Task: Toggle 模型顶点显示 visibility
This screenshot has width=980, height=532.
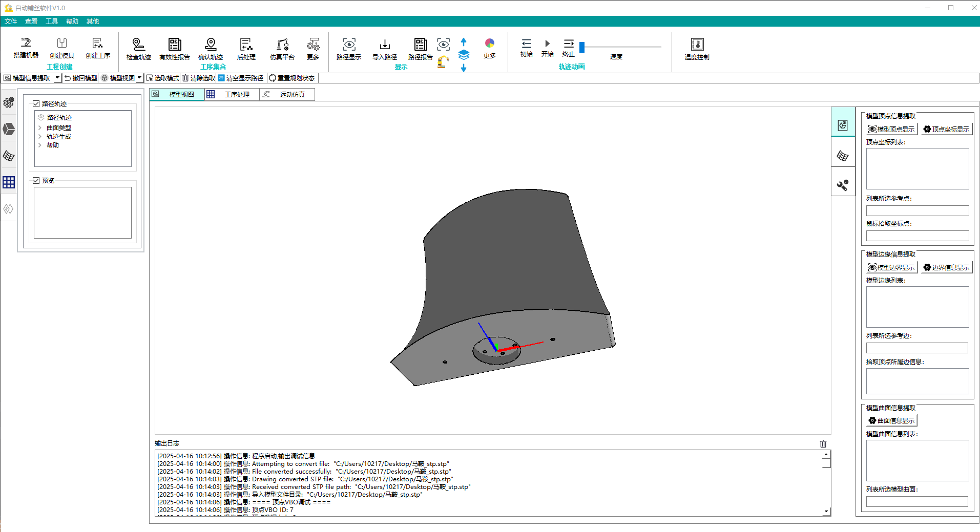Action: tap(891, 129)
